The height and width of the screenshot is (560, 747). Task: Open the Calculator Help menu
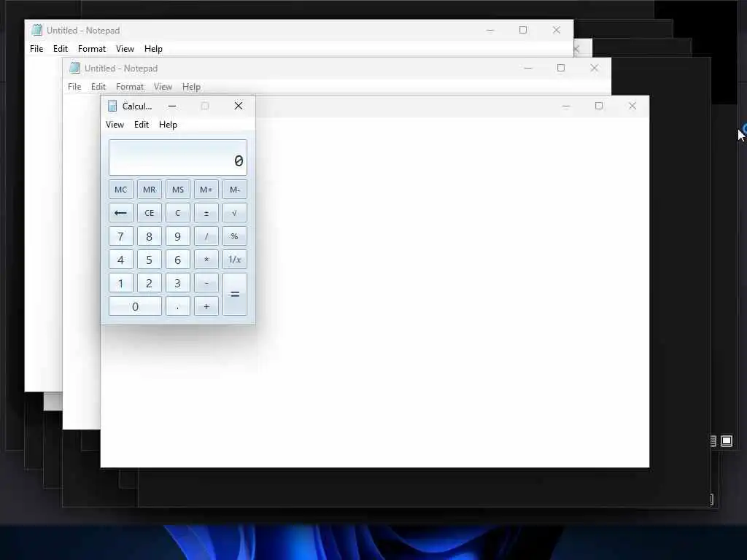click(169, 125)
